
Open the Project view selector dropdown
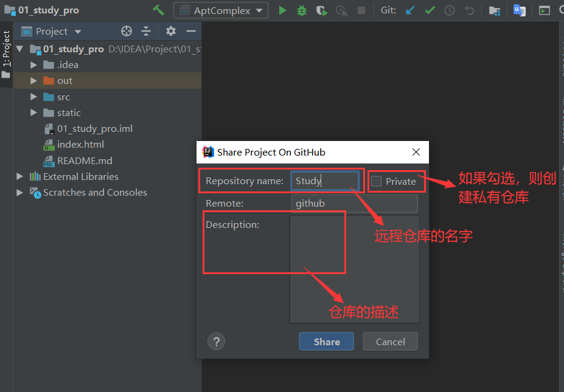point(52,32)
